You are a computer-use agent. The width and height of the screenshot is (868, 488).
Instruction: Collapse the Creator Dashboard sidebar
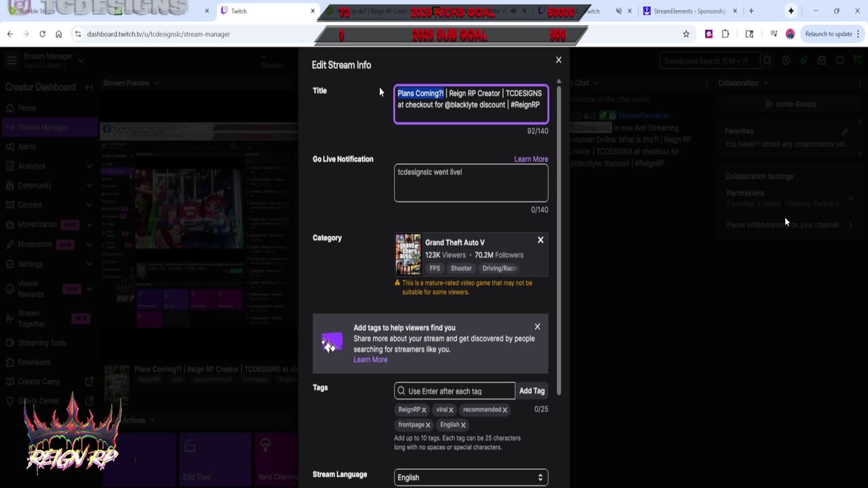[x=88, y=87]
